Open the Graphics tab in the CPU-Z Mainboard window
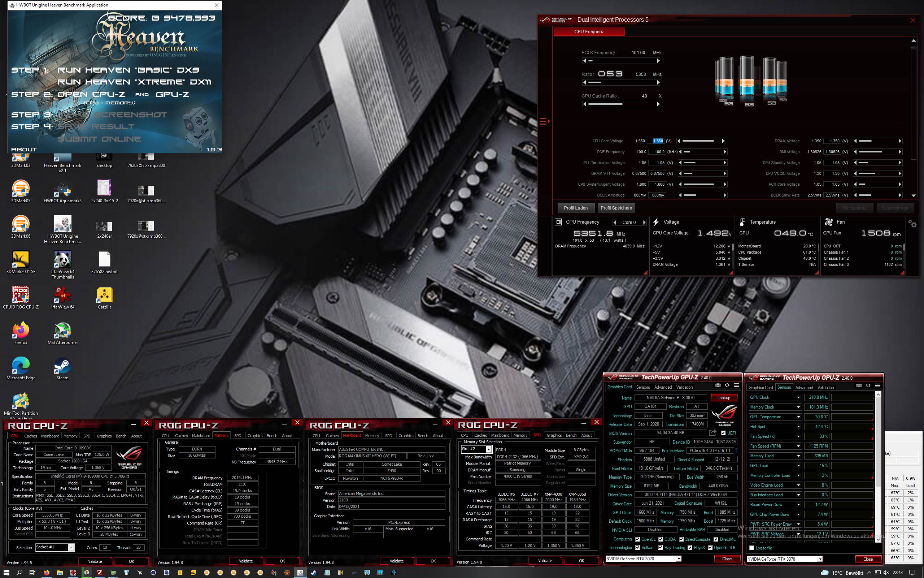Viewport: 924px width, 578px height. pos(406,436)
